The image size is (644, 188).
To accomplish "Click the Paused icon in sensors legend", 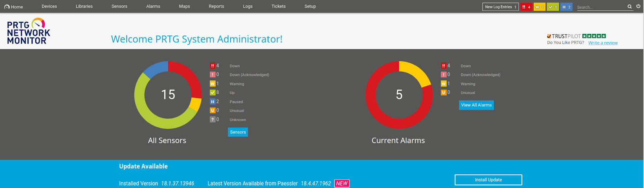I will pos(212,102).
